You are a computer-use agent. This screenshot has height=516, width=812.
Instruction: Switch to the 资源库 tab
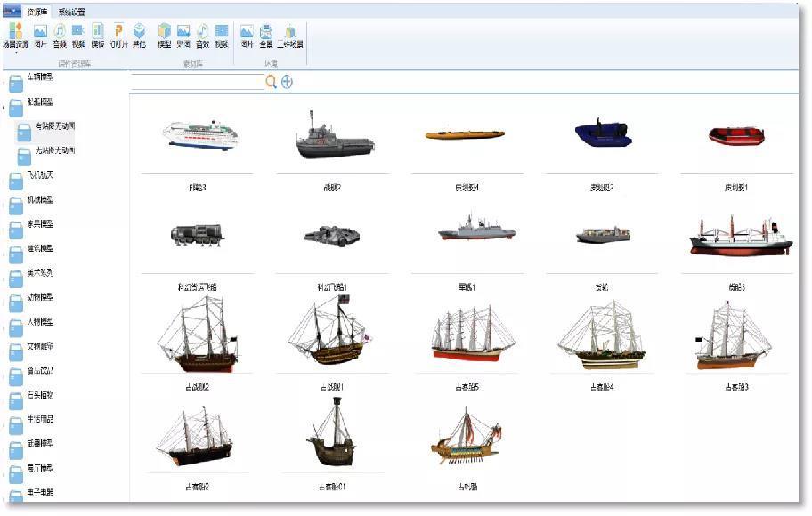coord(37,12)
